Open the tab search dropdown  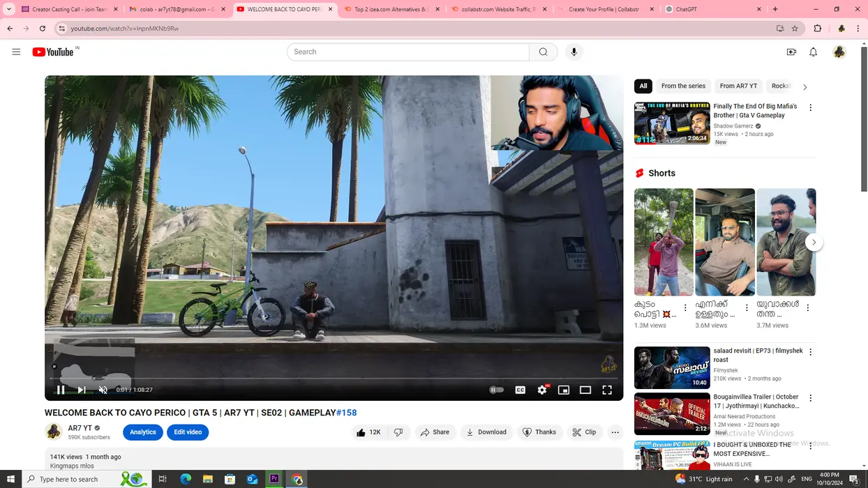[x=8, y=9]
